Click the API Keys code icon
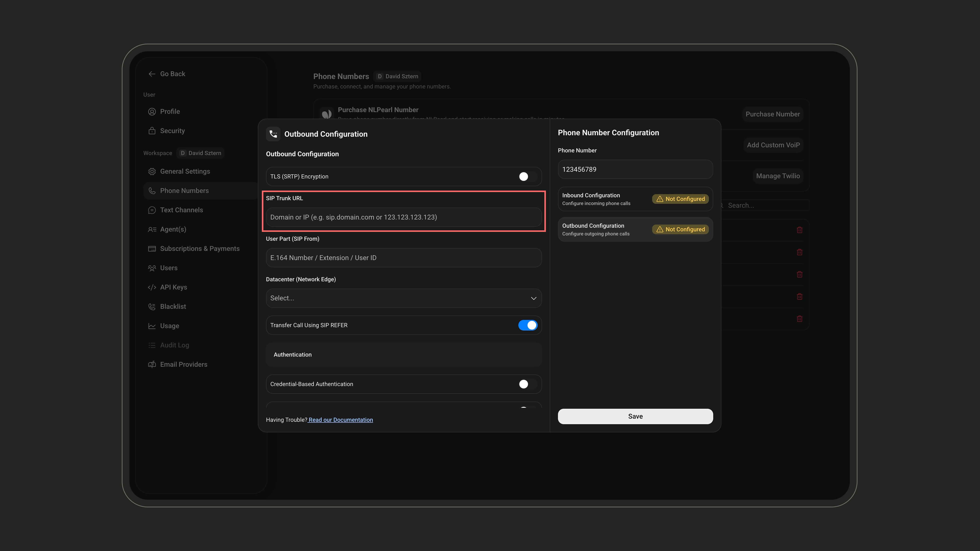Image resolution: width=980 pixels, height=551 pixels. pos(152,288)
